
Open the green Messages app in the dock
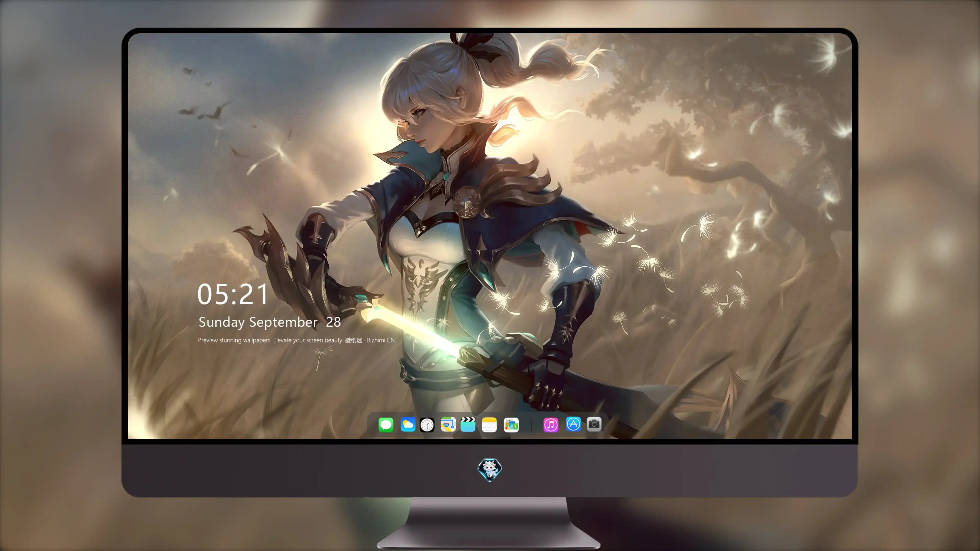pyautogui.click(x=386, y=424)
